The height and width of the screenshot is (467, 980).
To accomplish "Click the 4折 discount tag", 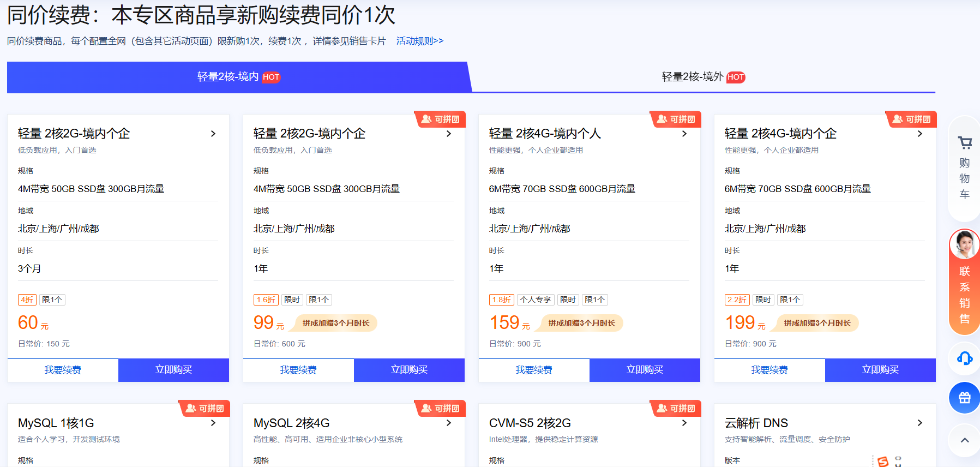I will 27,300.
